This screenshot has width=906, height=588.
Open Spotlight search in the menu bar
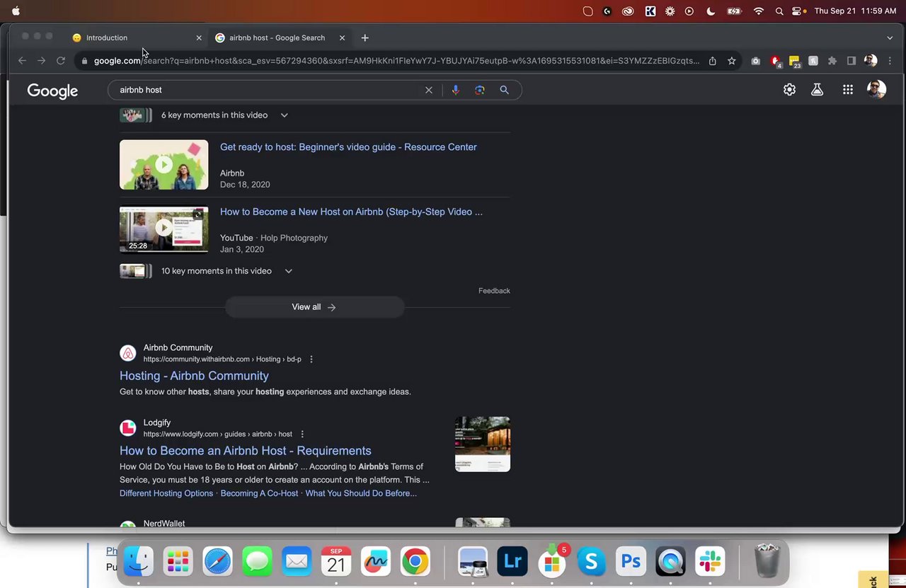pyautogui.click(x=779, y=11)
